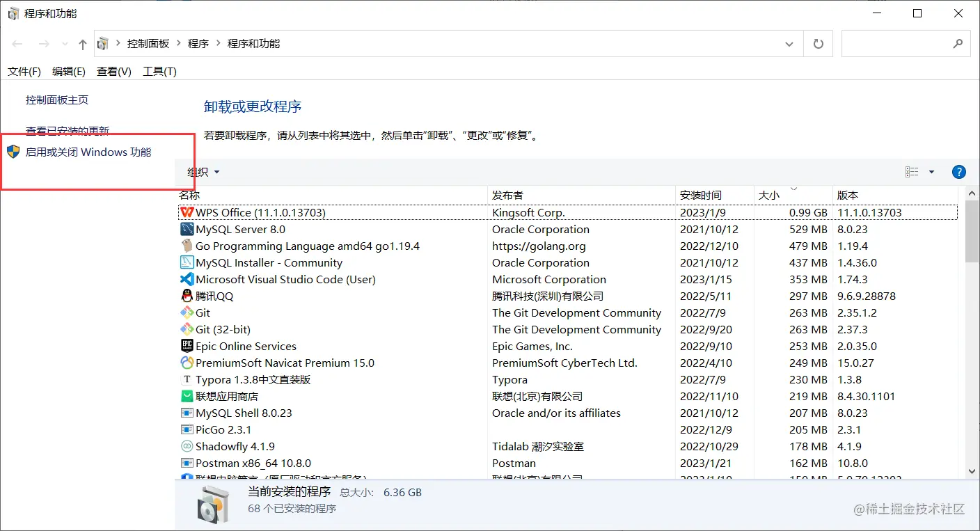The height and width of the screenshot is (531, 980).
Task: Open help with the blue question mark
Action: (x=958, y=172)
